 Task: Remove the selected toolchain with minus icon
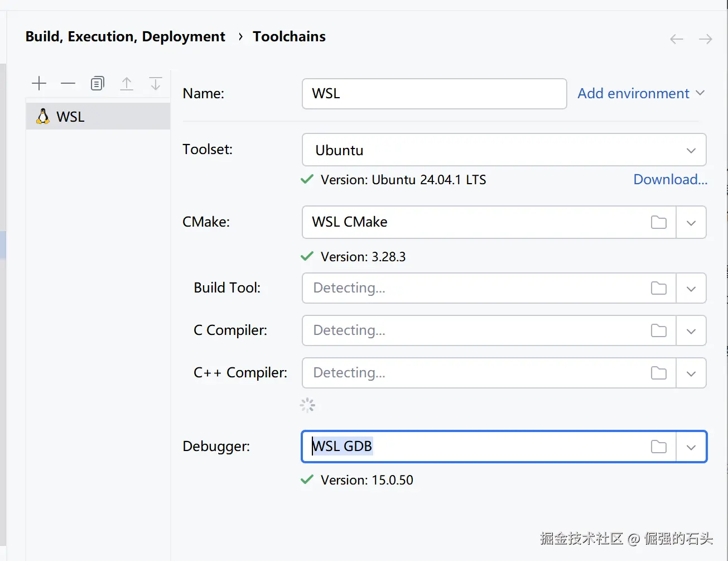(68, 84)
